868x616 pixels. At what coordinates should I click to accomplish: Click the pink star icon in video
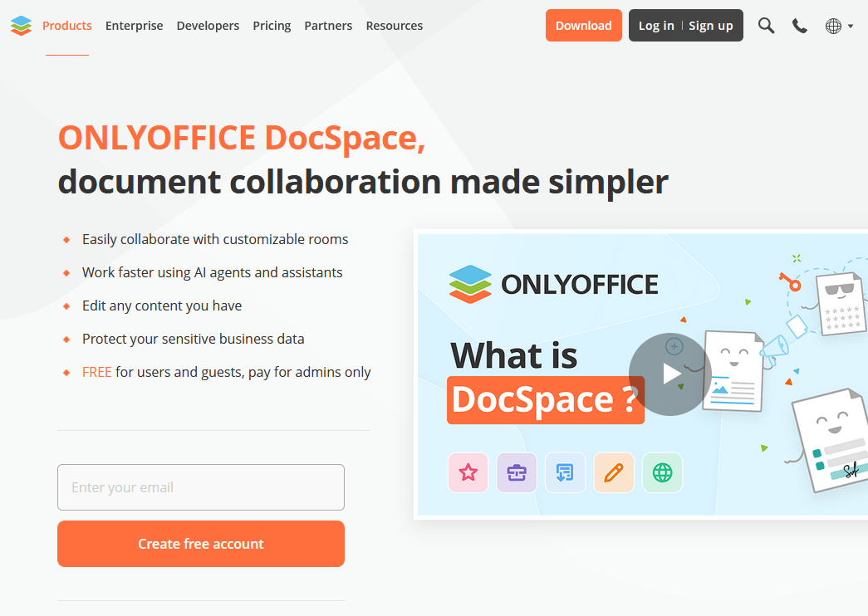pyautogui.click(x=468, y=472)
